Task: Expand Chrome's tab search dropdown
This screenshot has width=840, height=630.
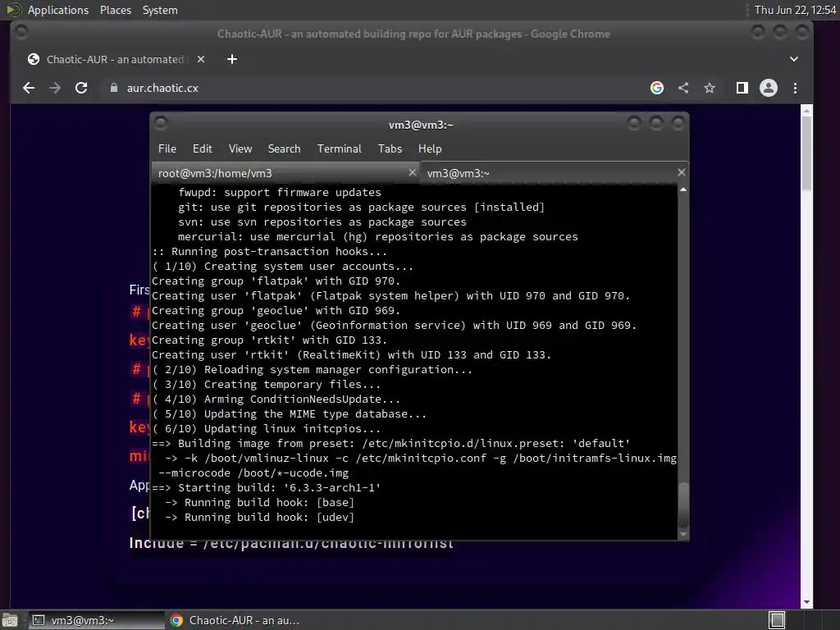Action: point(794,59)
